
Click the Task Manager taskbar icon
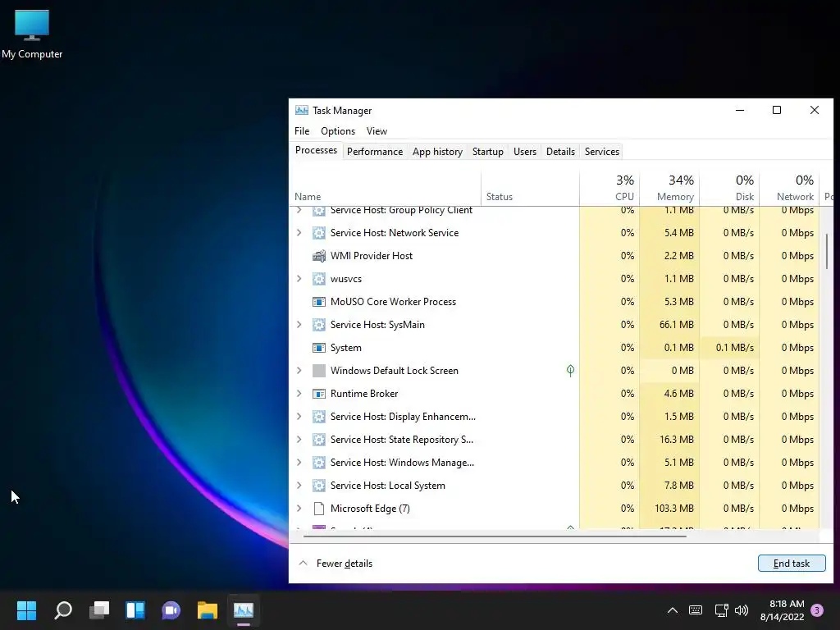[x=243, y=609]
